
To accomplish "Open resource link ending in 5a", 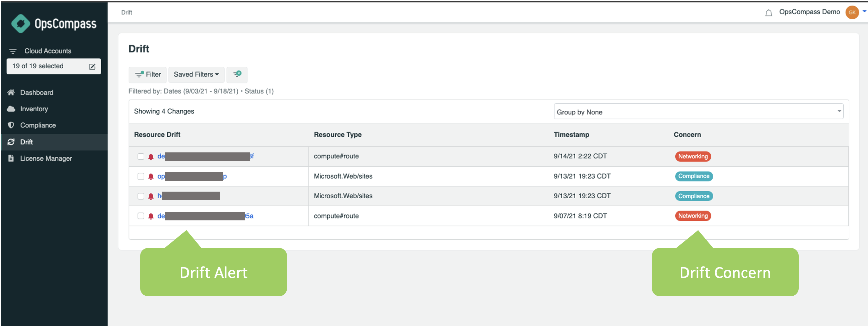I will coord(249,216).
